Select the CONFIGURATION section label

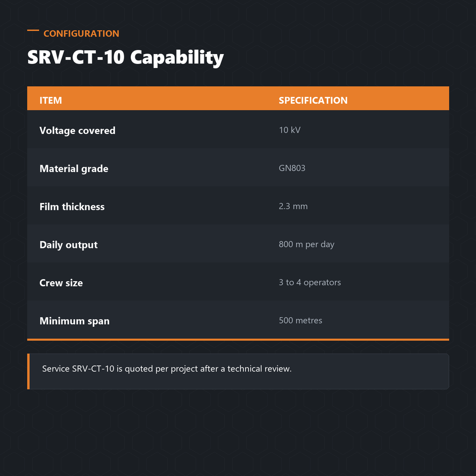pyautogui.click(x=81, y=33)
